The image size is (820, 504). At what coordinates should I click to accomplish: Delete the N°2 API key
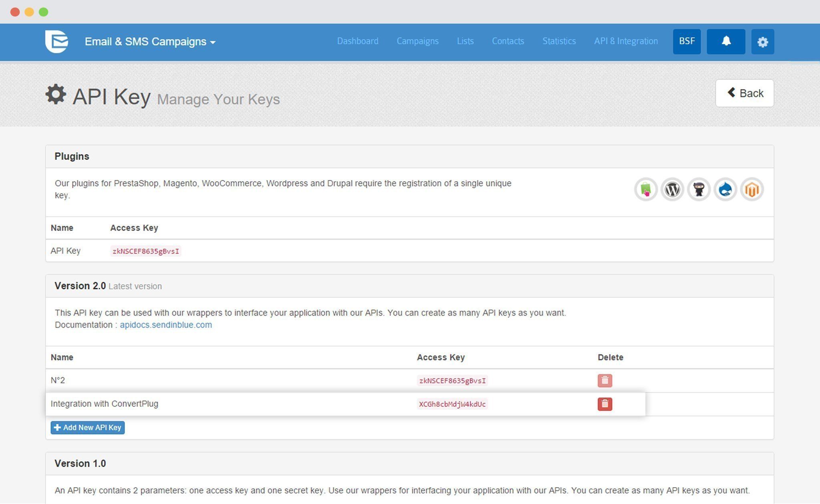pyautogui.click(x=605, y=380)
